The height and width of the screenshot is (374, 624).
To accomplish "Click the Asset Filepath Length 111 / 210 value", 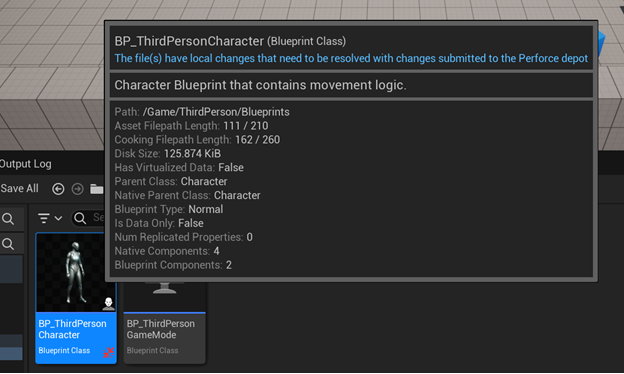I will [246, 126].
